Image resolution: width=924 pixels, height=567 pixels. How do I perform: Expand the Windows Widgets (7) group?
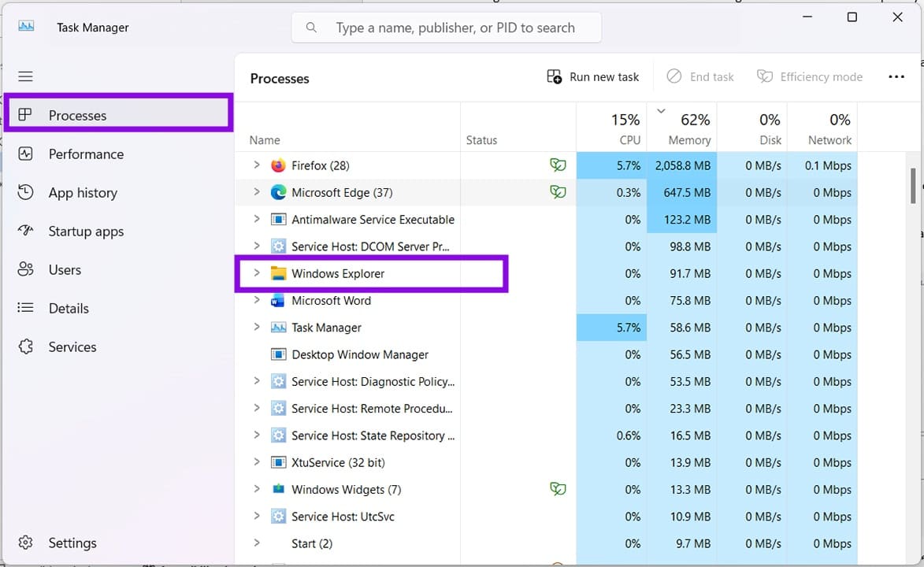256,488
